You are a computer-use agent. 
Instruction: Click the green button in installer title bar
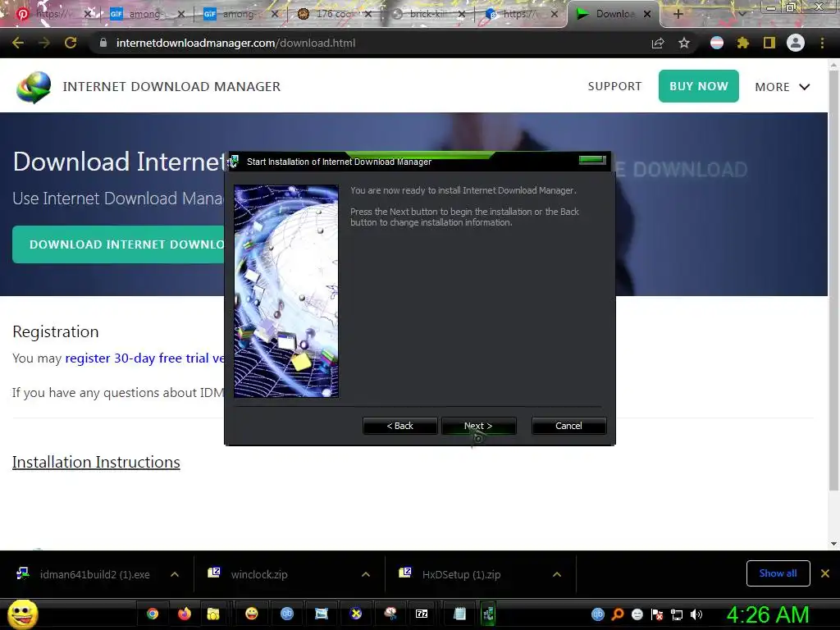pos(592,160)
